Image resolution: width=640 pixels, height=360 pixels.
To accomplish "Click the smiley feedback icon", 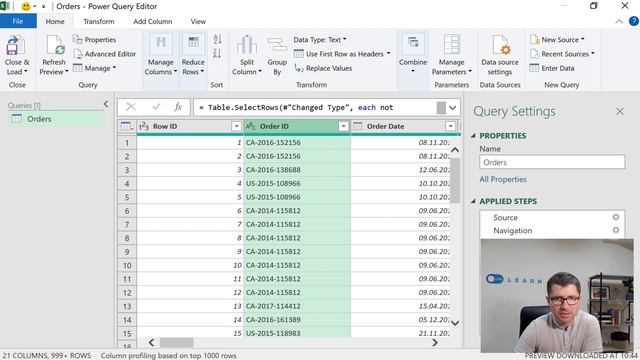I will pyautogui.click(x=26, y=7).
